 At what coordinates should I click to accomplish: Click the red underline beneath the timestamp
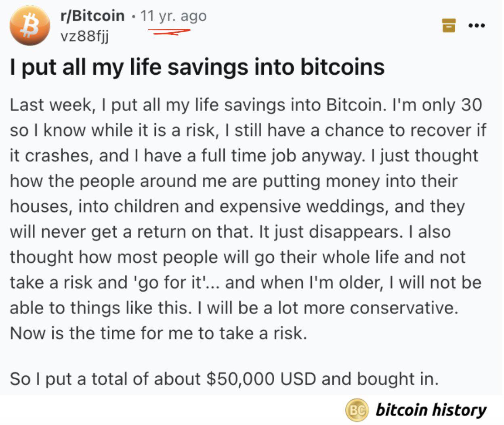coord(169,32)
